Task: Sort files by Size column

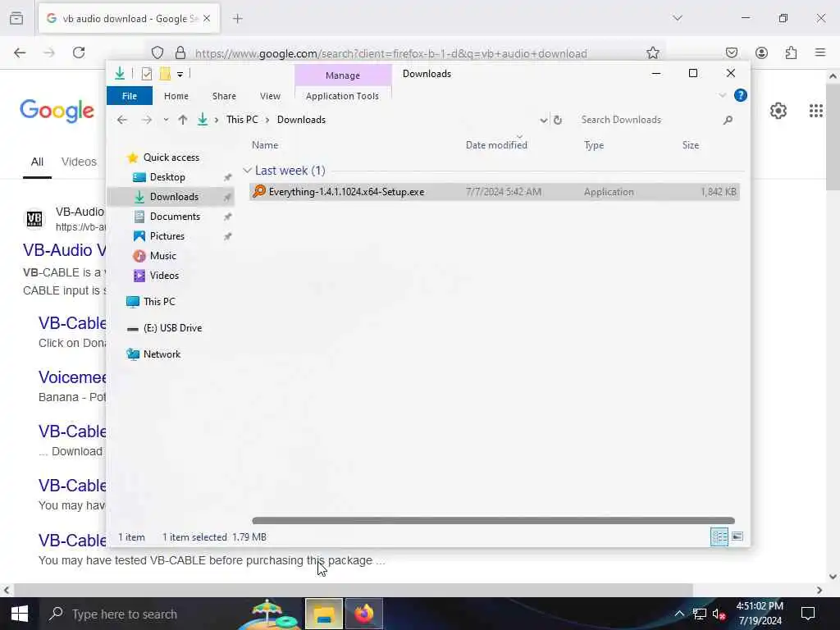Action: (691, 145)
